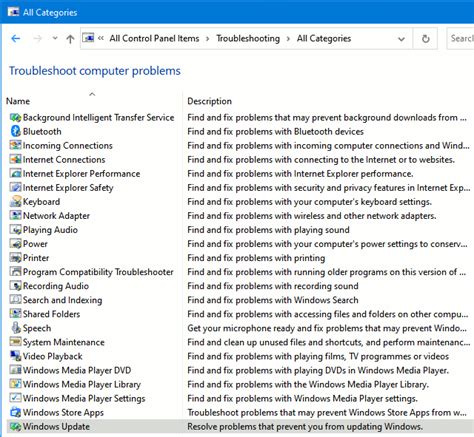The height and width of the screenshot is (437, 474).
Task: Launch Internet Connections troubleshooter
Action: 64,159
